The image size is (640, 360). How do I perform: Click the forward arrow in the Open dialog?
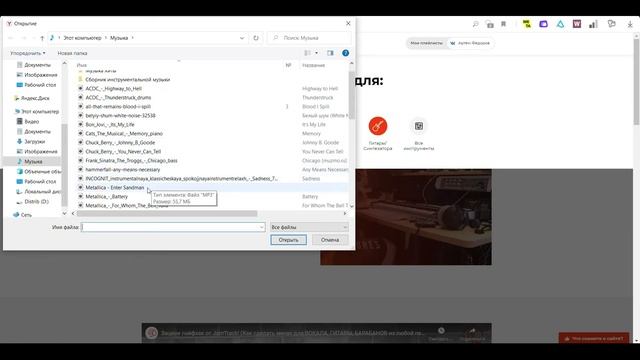[x=23, y=38]
